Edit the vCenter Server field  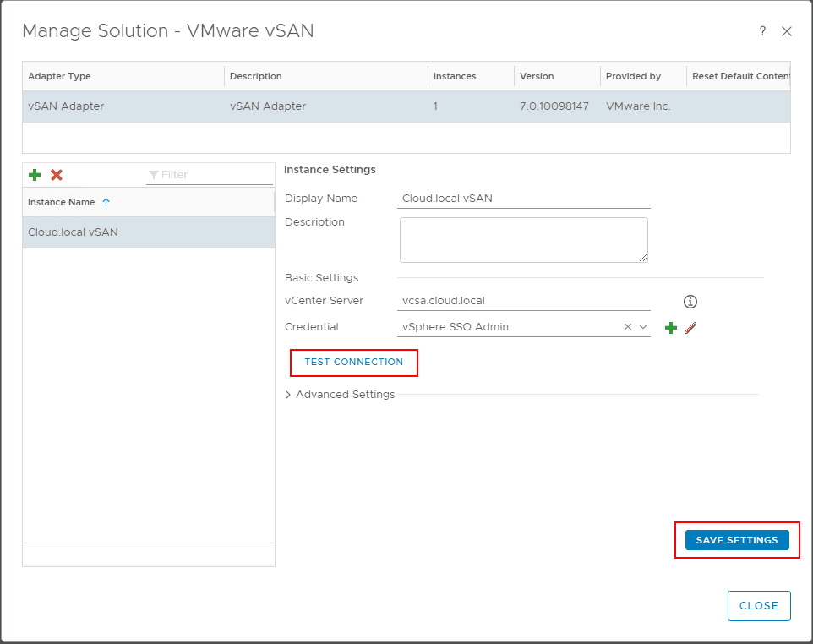524,301
